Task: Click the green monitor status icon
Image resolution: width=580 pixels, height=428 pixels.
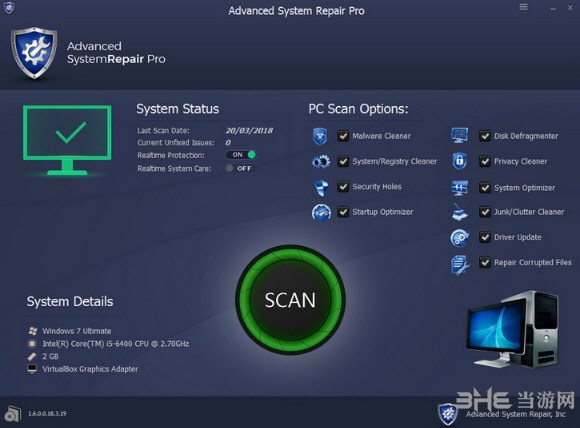Action: point(67,140)
